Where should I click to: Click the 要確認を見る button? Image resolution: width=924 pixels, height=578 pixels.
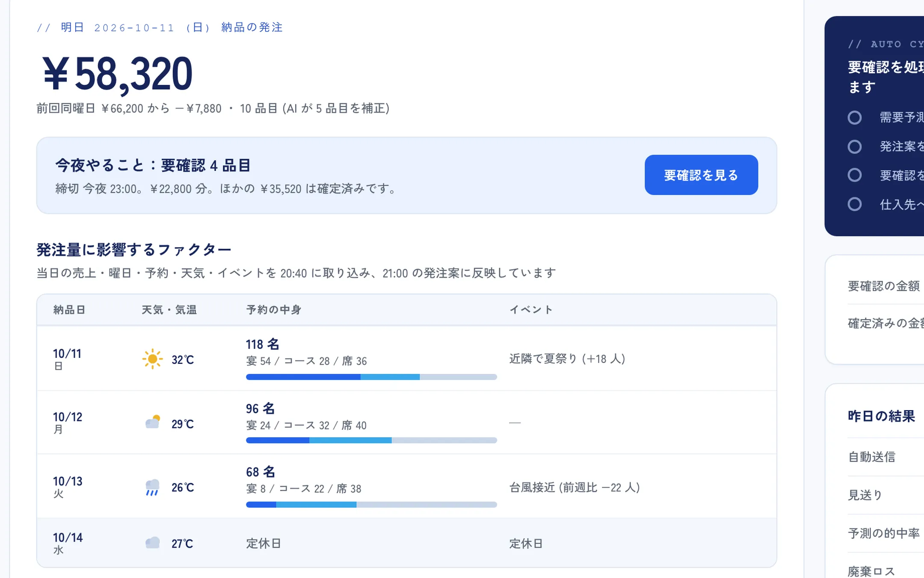tap(701, 175)
